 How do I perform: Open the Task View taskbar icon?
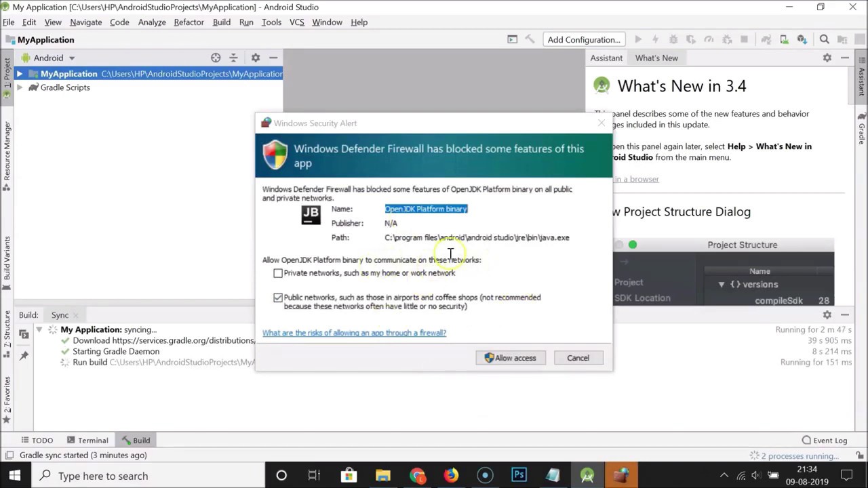click(x=314, y=475)
